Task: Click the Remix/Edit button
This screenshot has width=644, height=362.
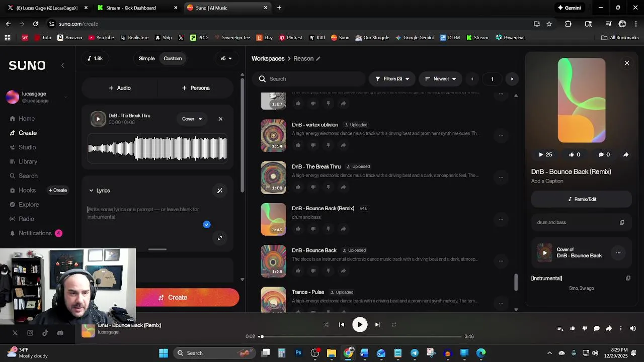Action: (582, 199)
